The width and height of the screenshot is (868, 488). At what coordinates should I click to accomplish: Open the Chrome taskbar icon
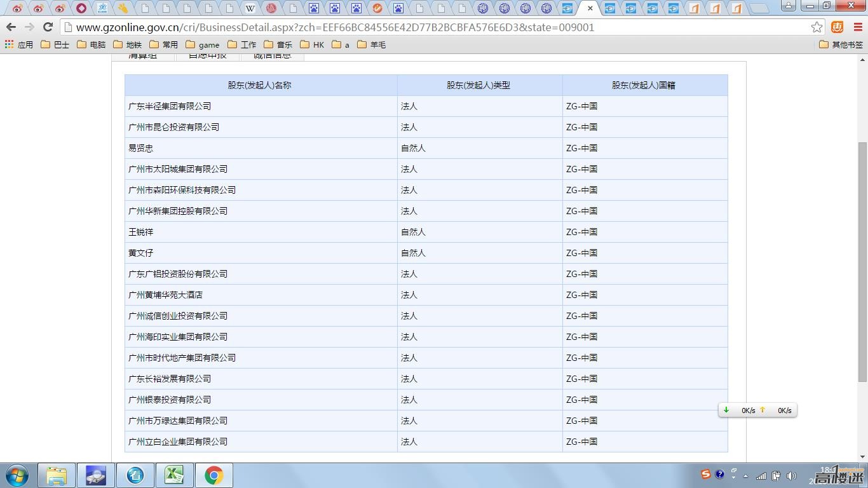214,475
